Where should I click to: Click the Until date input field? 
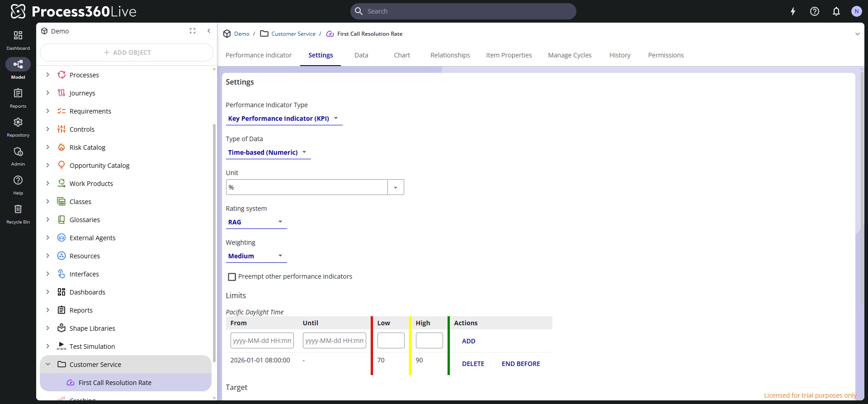(x=335, y=341)
